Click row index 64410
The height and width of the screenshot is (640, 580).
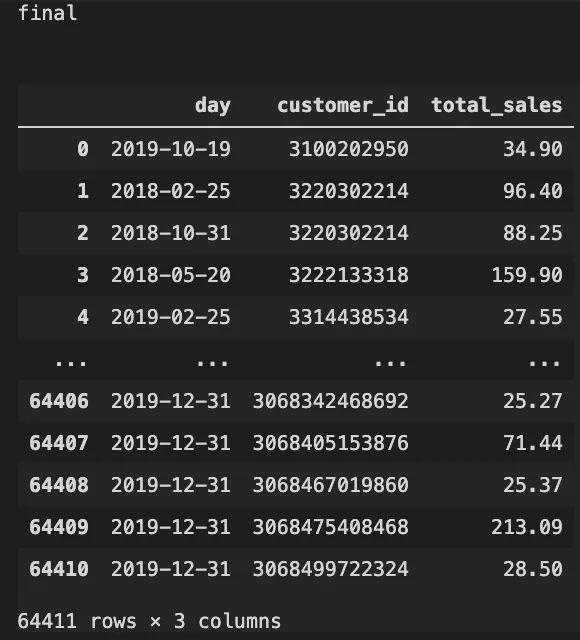pyautogui.click(x=59, y=569)
